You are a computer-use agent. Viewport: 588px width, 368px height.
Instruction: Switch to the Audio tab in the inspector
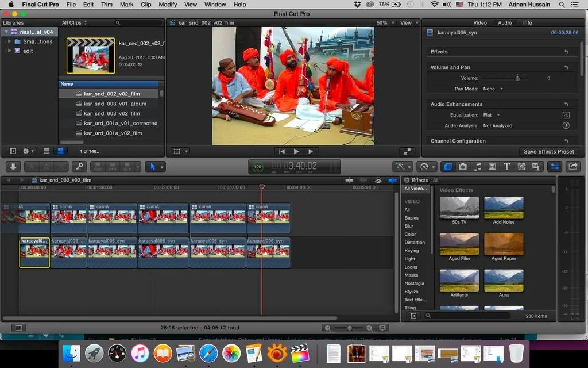(x=505, y=23)
